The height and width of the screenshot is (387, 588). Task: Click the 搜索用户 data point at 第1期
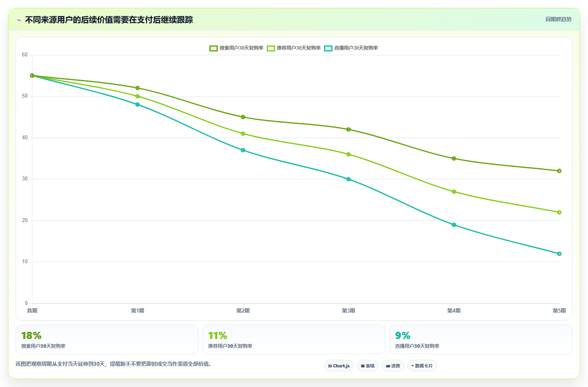click(x=138, y=88)
